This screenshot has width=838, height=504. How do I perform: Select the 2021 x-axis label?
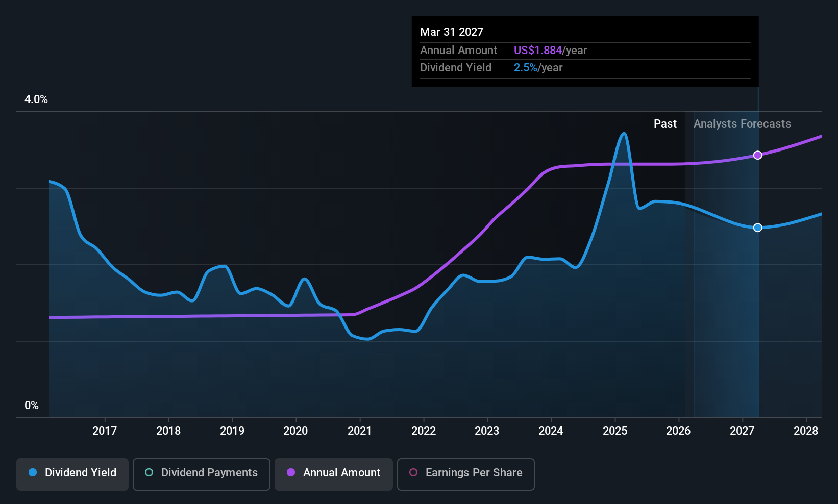click(360, 431)
